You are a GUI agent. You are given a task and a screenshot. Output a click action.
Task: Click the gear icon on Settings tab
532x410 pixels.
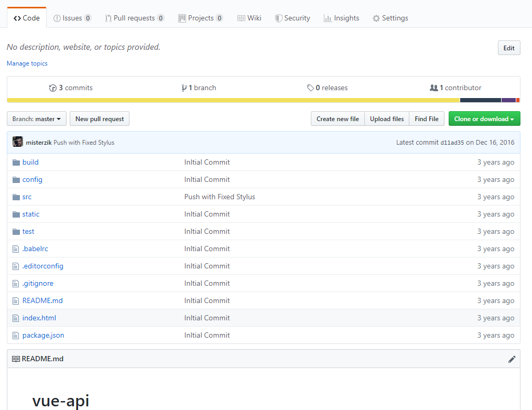(x=376, y=18)
